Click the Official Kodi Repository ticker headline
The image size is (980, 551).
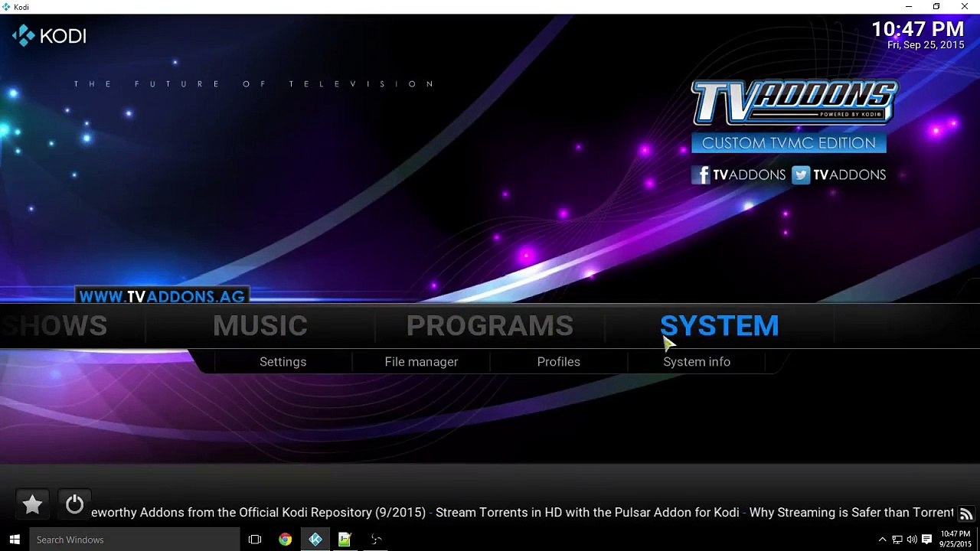258,513
